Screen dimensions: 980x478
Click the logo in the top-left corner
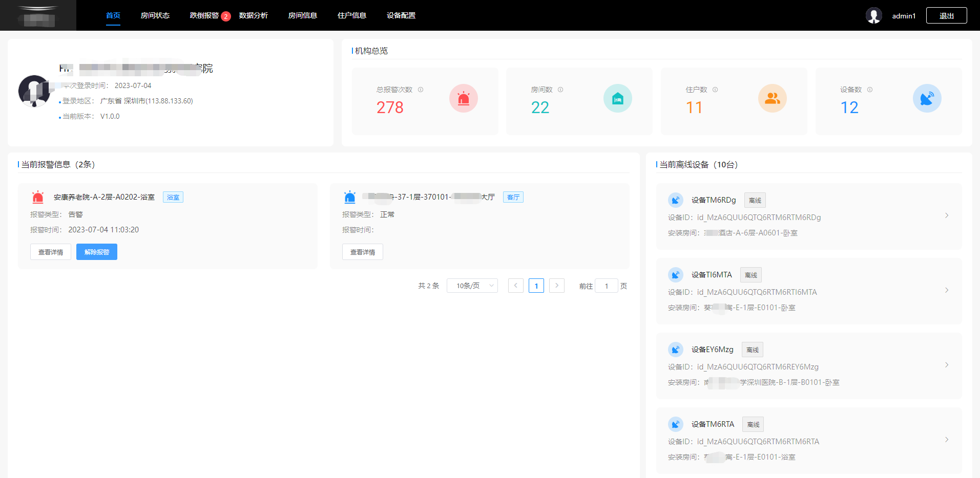point(38,15)
